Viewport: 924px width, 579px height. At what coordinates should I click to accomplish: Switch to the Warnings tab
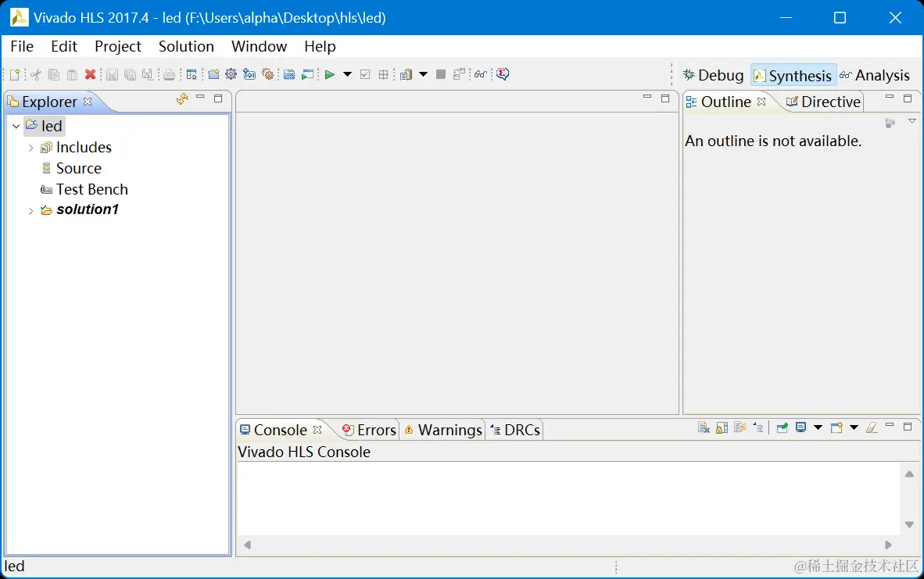click(443, 430)
